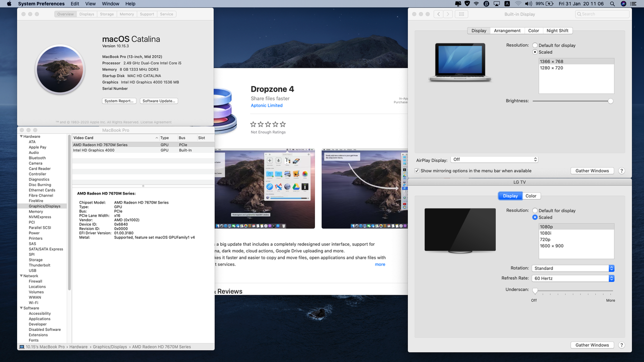Switch to Color tab in LG TV window
This screenshot has width=644, height=362.
pos(531,196)
